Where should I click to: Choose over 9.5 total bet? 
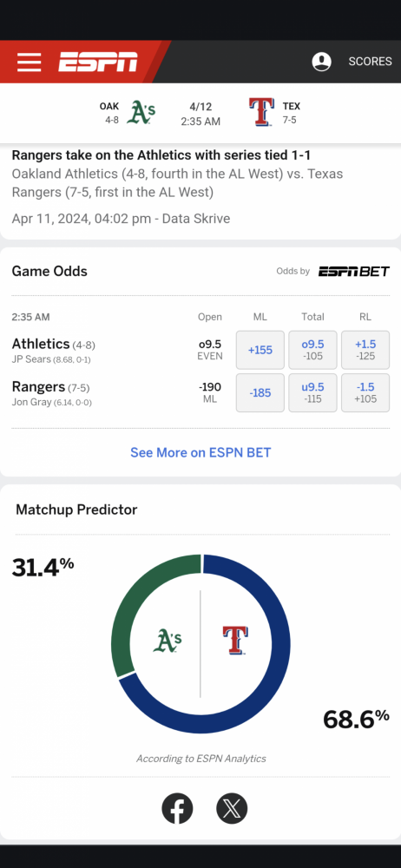coord(313,350)
